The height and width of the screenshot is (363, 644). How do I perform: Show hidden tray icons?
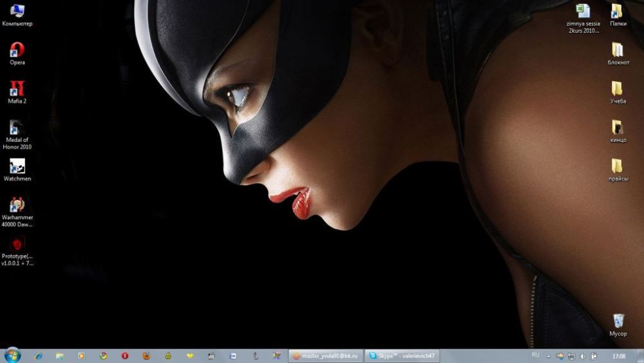click(x=549, y=356)
